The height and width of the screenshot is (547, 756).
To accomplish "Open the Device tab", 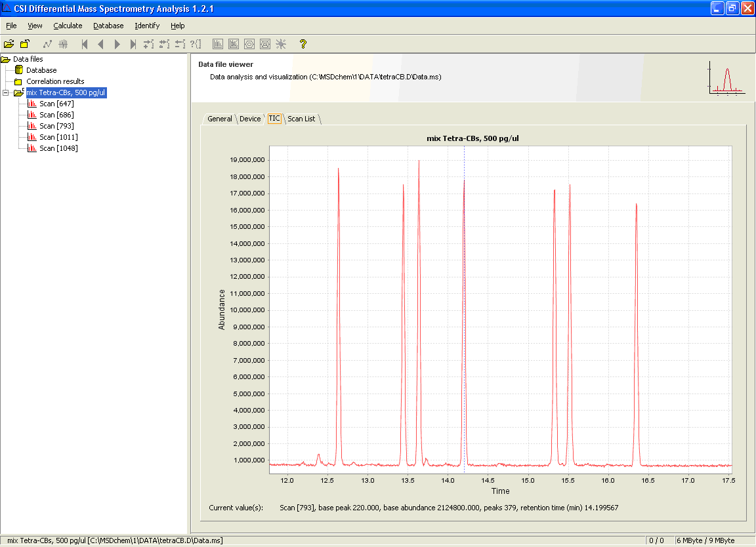I will [250, 119].
